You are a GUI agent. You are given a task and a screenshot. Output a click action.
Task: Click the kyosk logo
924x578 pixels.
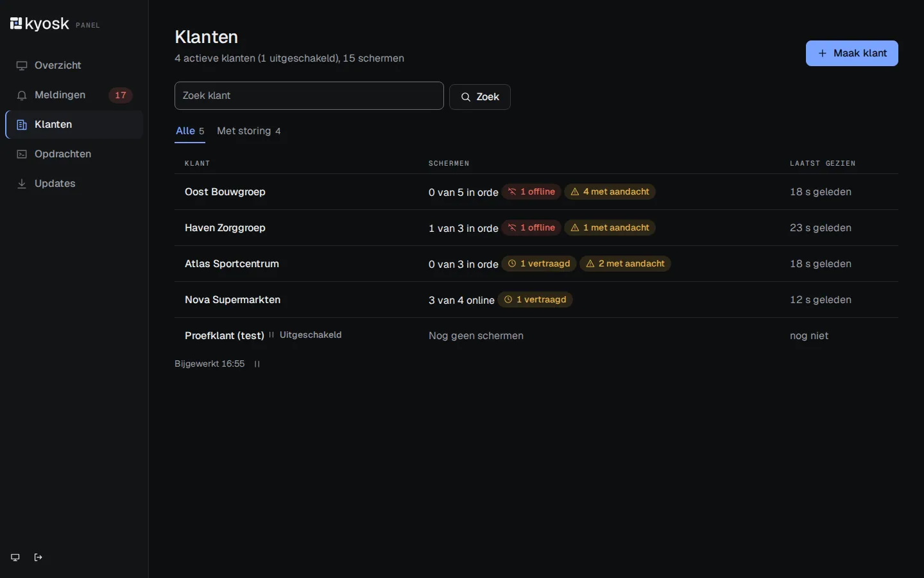tap(40, 24)
